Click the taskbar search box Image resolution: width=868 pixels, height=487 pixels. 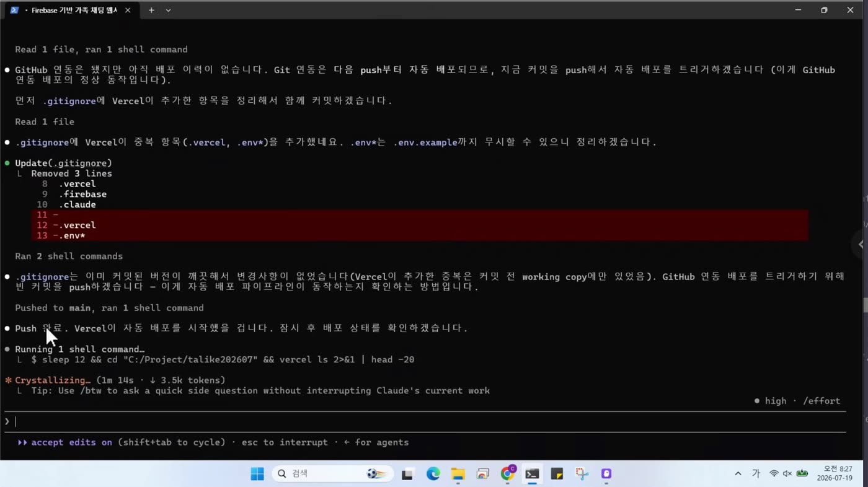pos(333,474)
